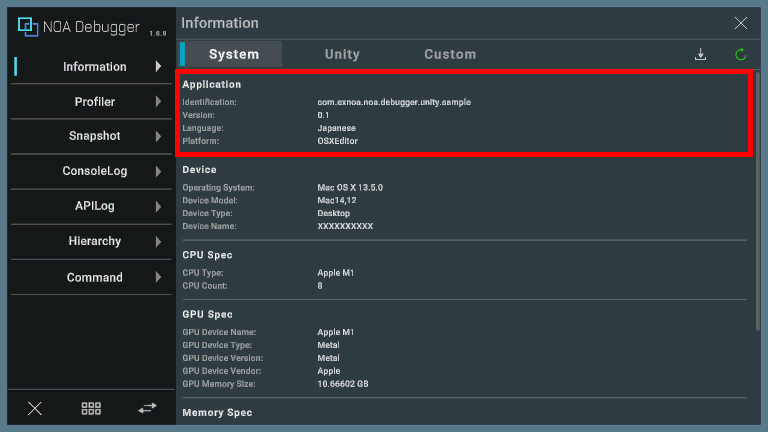Click the Language value Japanese
The height and width of the screenshot is (432, 768).
(x=336, y=128)
